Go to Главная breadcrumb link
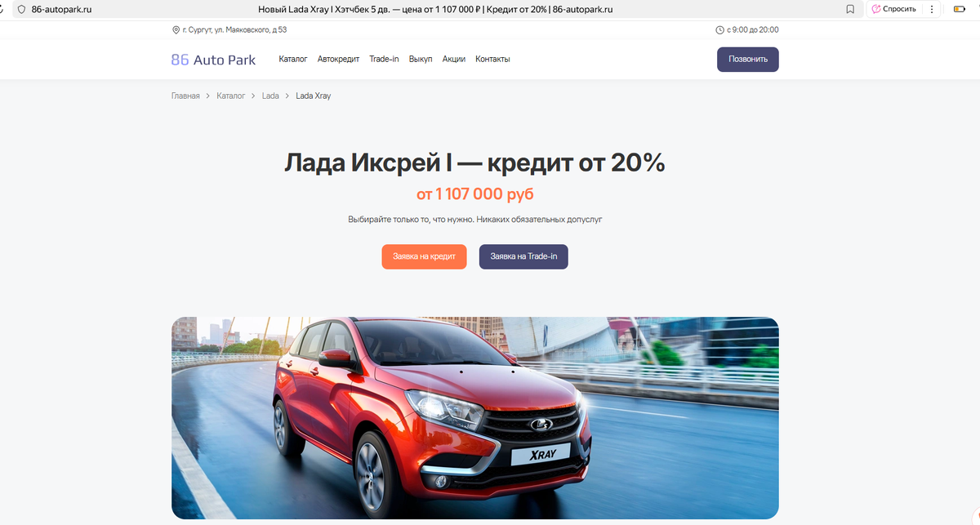Image resolution: width=980 pixels, height=525 pixels. [185, 96]
